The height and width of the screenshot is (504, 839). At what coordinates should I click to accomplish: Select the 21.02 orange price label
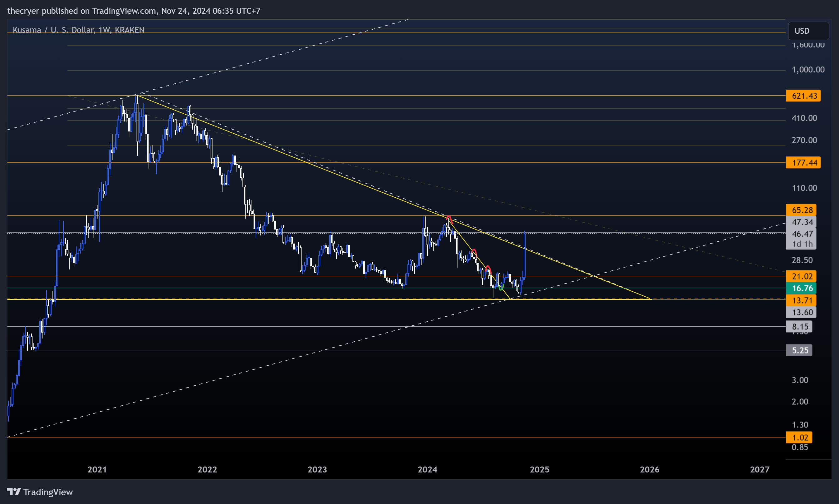pos(801,276)
